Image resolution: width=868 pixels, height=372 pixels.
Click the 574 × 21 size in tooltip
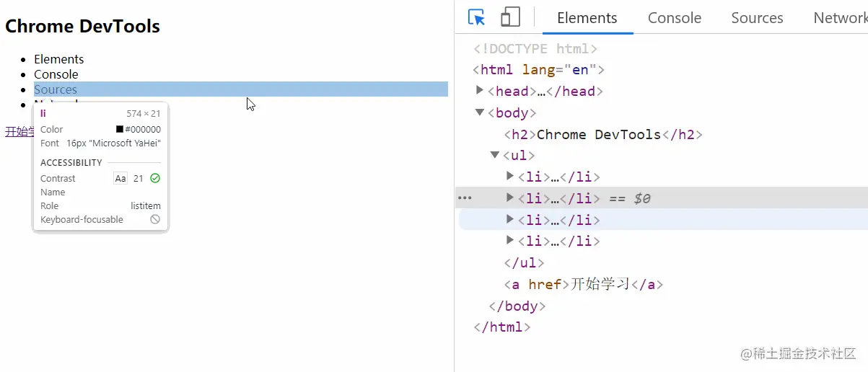[x=144, y=114]
